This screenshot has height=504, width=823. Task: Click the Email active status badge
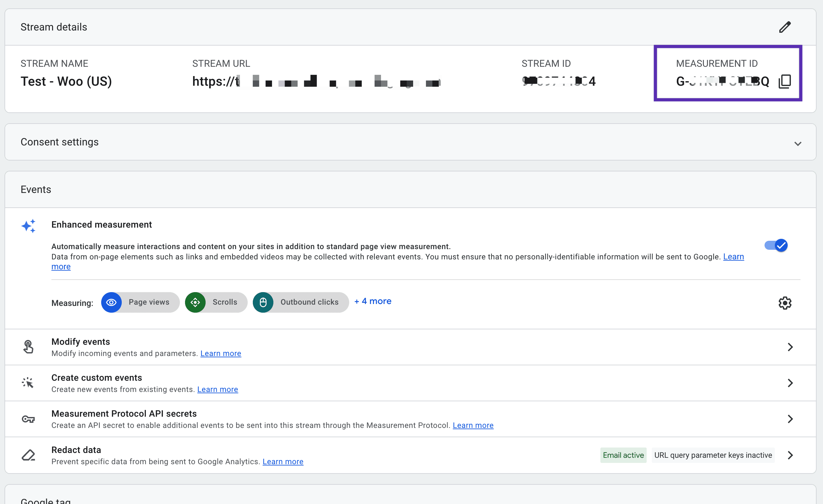click(623, 455)
